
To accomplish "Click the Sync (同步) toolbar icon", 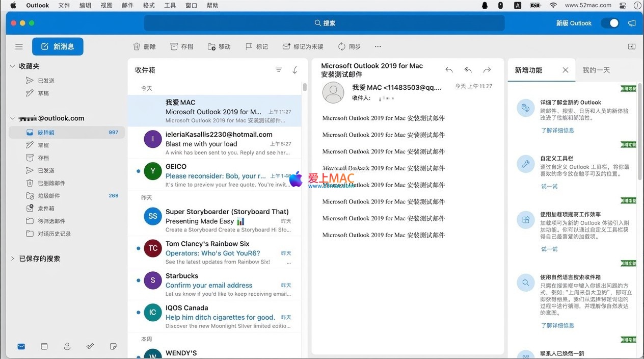I will pyautogui.click(x=342, y=46).
